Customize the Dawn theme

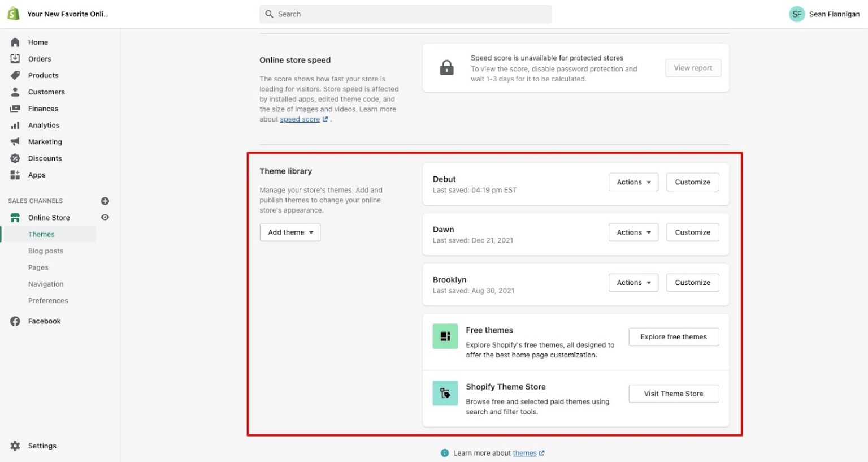tap(692, 232)
